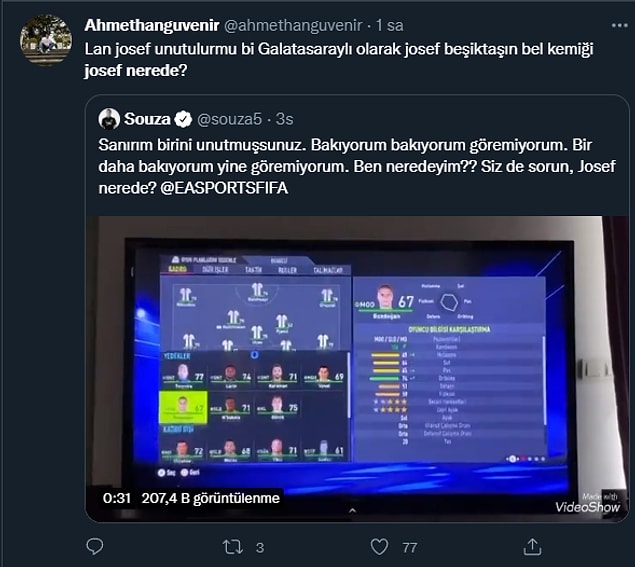Click the 1 sa tweet timestamp

pos(390,26)
